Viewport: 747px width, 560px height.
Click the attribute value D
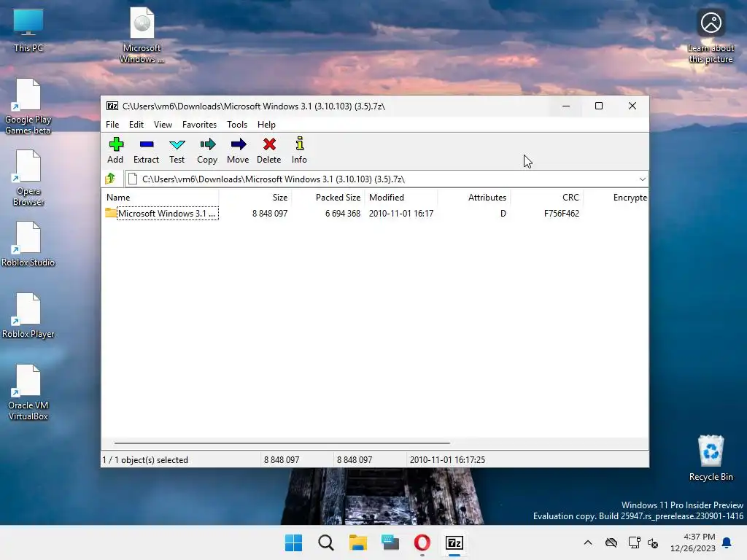[x=503, y=214]
